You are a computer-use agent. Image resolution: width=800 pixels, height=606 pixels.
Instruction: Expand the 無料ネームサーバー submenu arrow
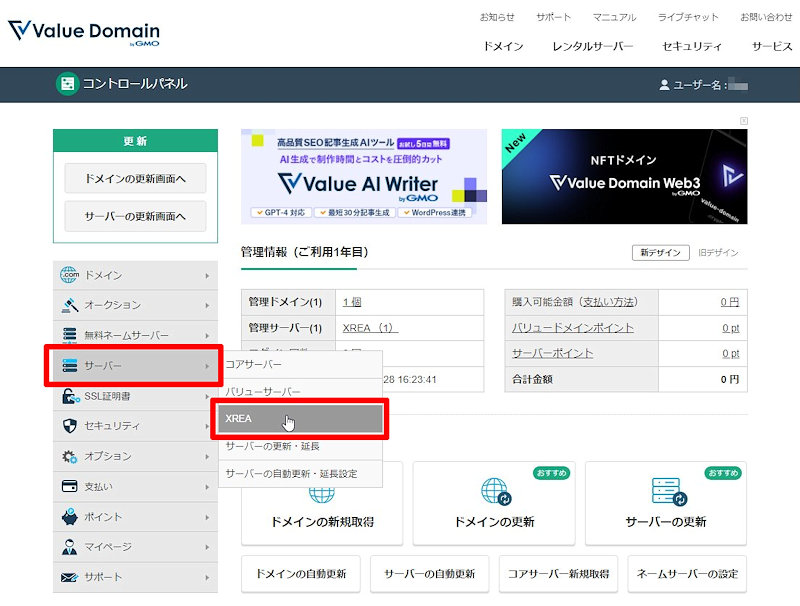[x=208, y=335]
